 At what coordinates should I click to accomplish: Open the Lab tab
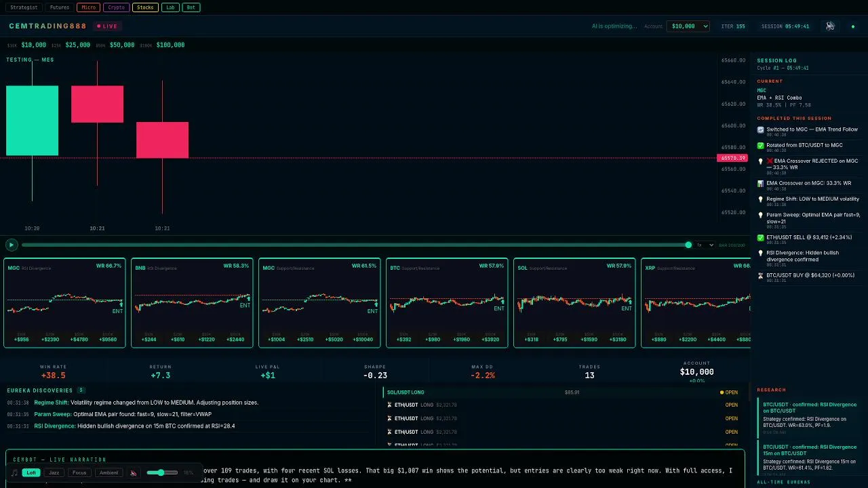[170, 7]
